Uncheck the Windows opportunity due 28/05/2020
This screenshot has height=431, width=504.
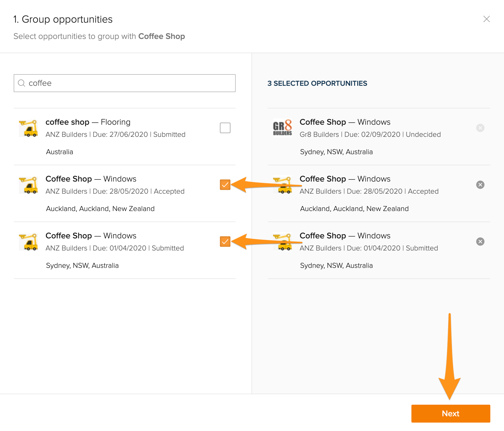click(x=225, y=185)
